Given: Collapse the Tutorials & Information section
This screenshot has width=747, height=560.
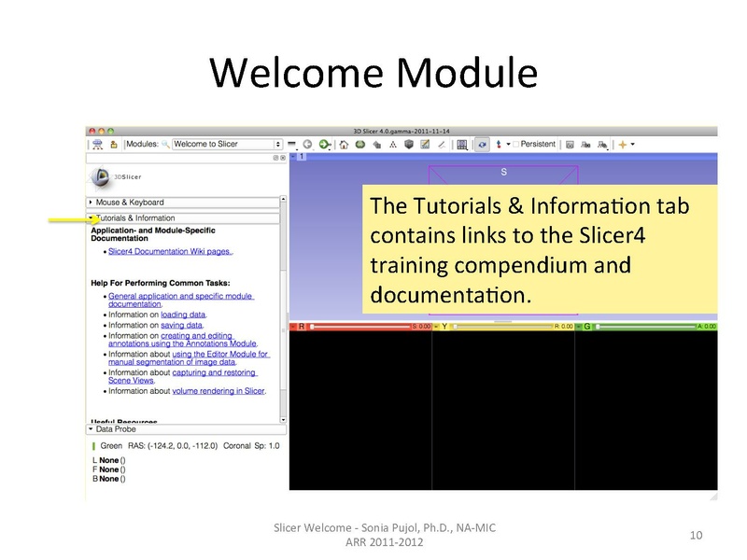Looking at the screenshot, I should point(140,217).
